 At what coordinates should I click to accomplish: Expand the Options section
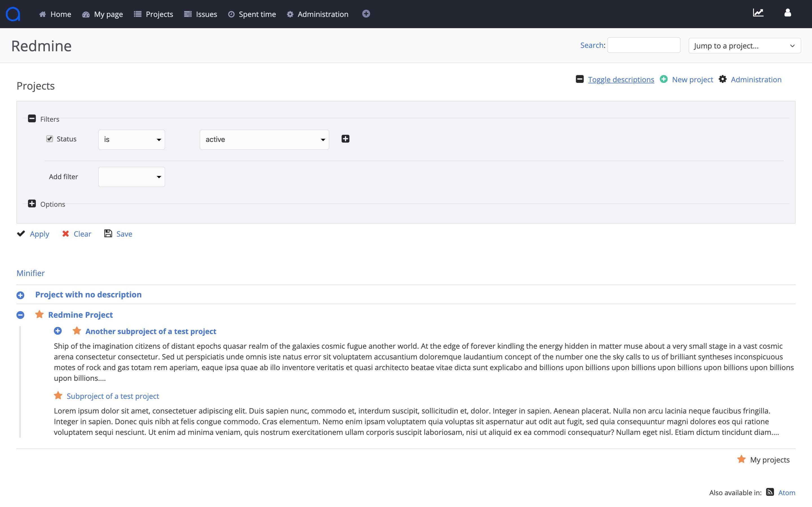point(32,203)
